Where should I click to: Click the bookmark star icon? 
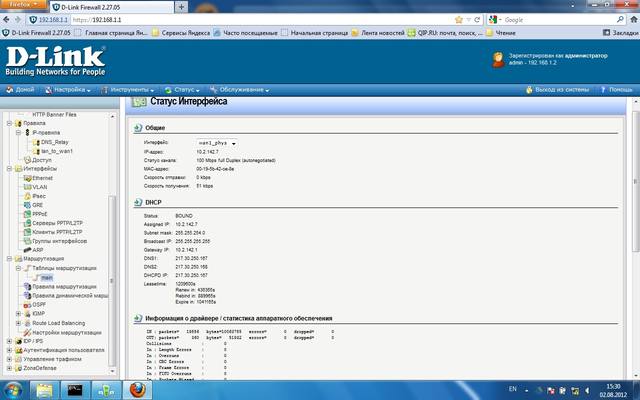click(459, 20)
